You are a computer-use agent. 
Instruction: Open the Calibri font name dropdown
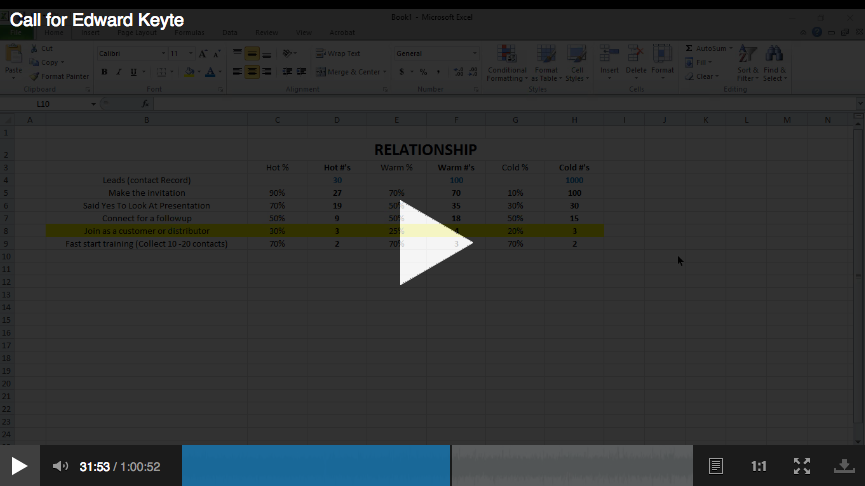point(163,54)
